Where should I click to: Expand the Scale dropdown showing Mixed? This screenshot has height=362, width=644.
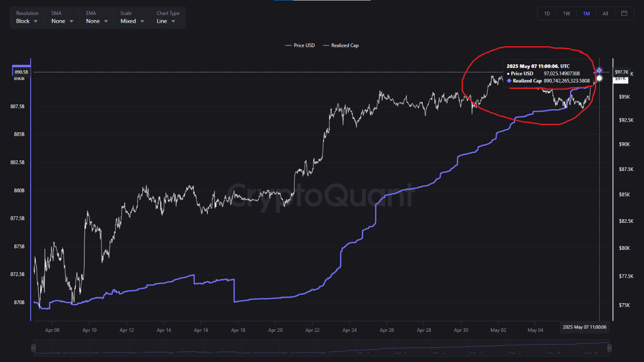[x=131, y=21]
